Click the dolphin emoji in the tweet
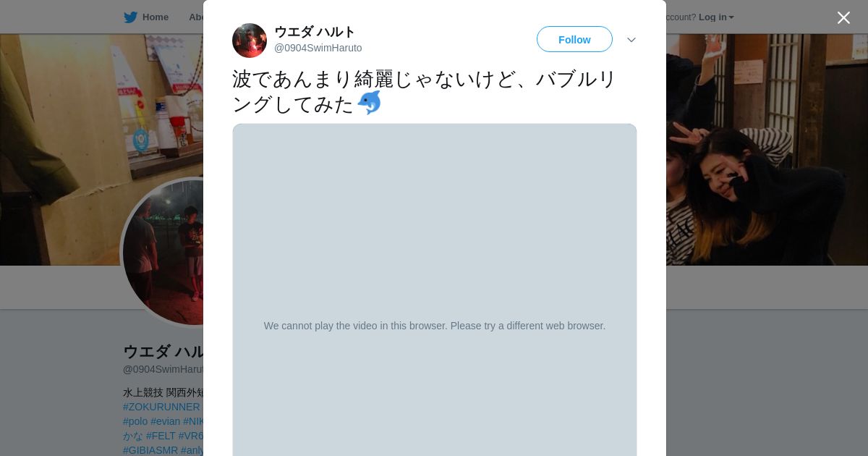Image resolution: width=868 pixels, height=456 pixels. pyautogui.click(x=370, y=104)
